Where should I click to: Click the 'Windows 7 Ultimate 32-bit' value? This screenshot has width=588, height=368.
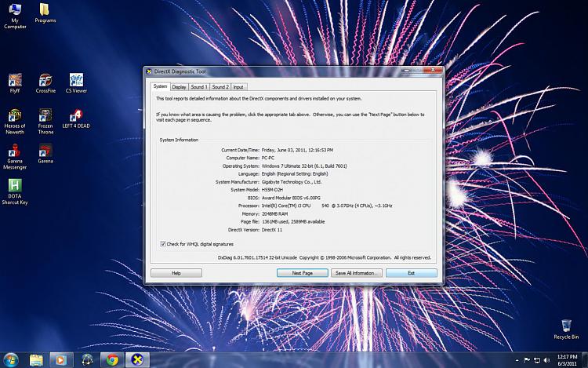point(304,166)
